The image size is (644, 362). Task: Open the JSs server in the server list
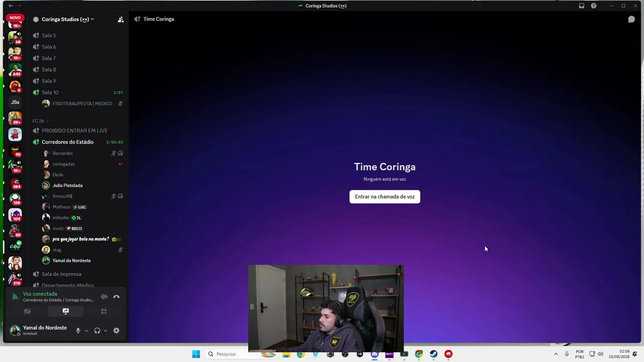tap(15, 102)
